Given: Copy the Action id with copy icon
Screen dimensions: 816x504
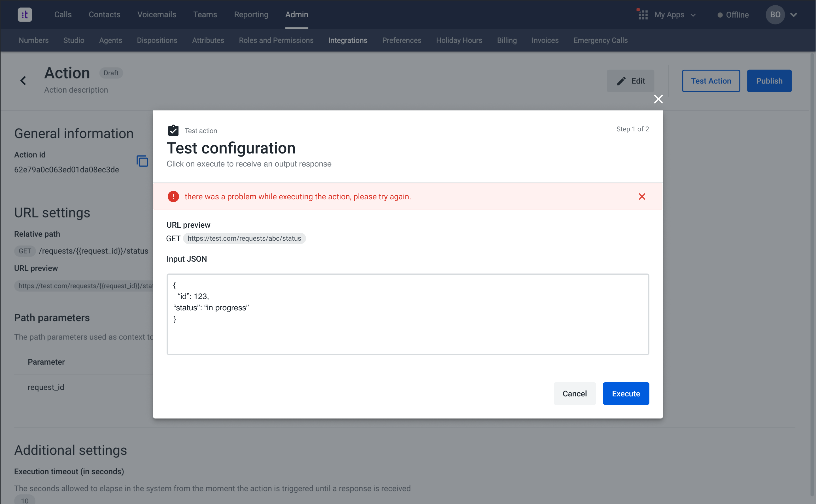Looking at the screenshot, I should (142, 161).
